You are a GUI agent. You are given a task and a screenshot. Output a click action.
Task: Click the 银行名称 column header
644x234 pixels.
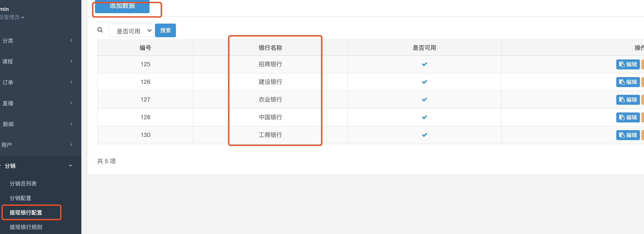[270, 48]
